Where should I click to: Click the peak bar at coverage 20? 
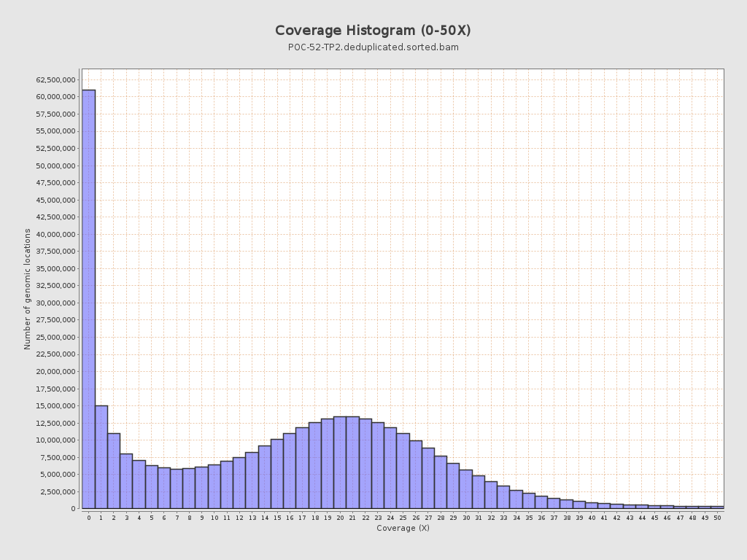coord(340,462)
